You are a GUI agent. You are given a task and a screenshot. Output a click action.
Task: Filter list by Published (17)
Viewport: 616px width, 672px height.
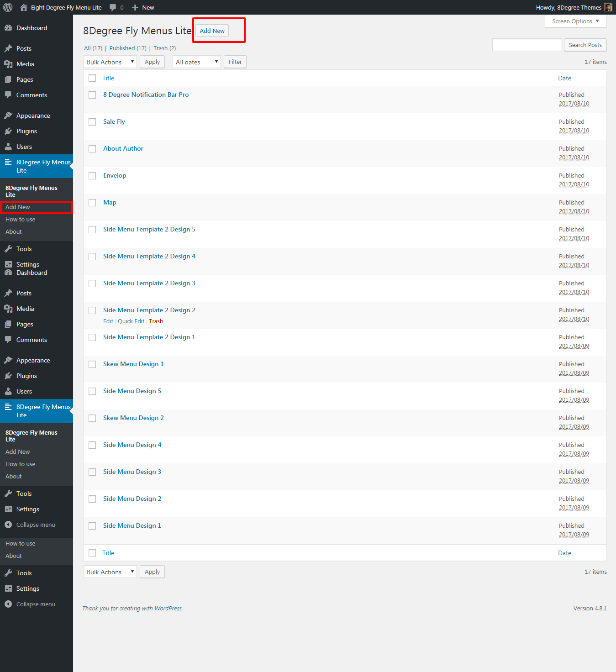(x=128, y=48)
